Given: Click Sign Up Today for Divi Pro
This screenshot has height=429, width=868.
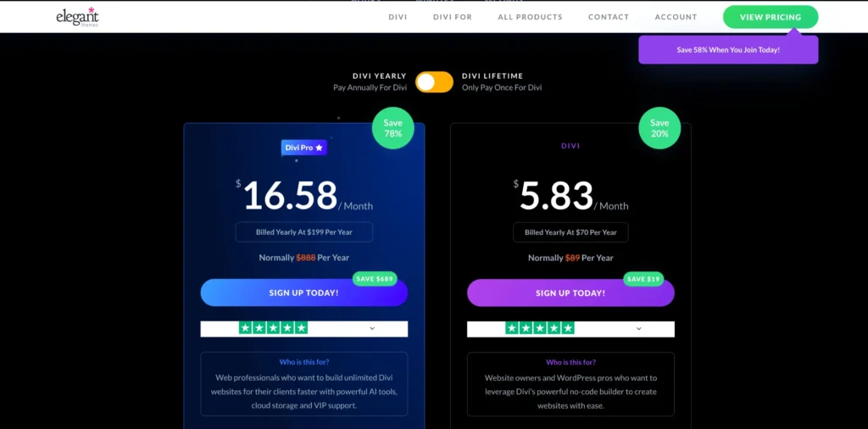Looking at the screenshot, I should tap(304, 292).
